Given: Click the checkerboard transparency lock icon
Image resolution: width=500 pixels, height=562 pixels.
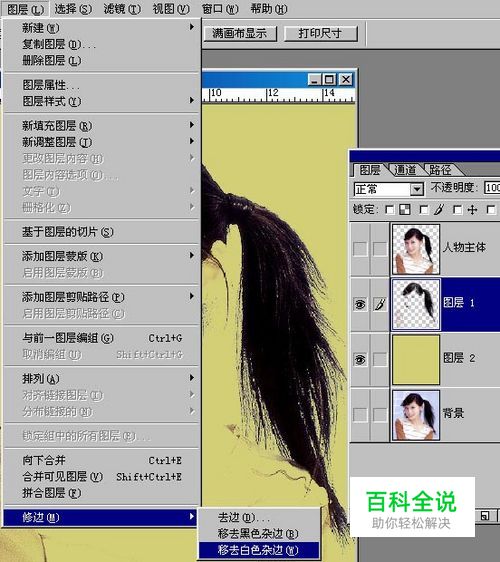Looking at the screenshot, I should pos(405,210).
